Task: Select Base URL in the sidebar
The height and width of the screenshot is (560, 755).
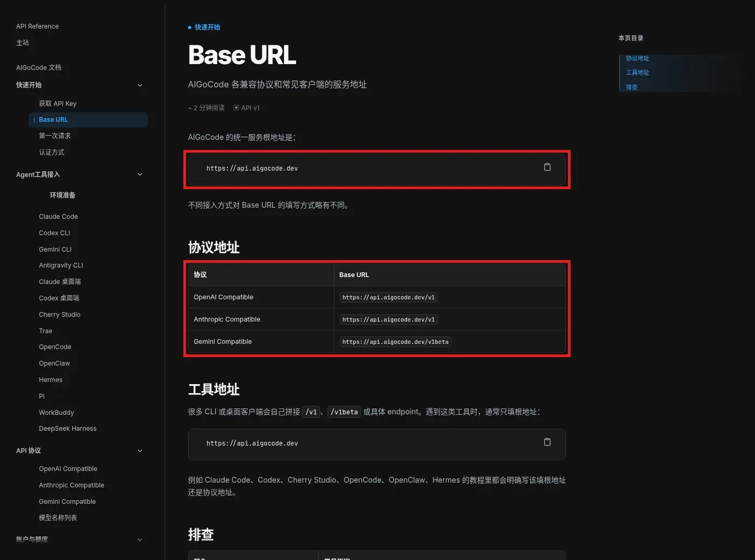Action: pyautogui.click(x=88, y=120)
